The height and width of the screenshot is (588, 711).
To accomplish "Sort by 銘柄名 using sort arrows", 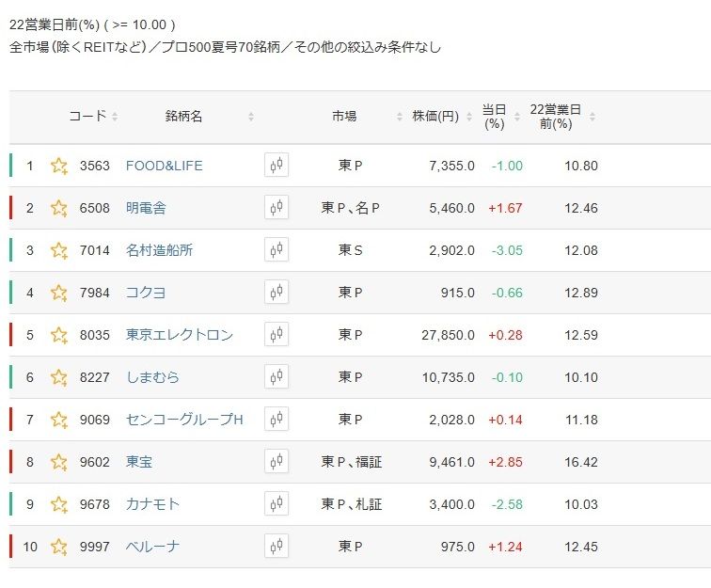I will 251,117.
